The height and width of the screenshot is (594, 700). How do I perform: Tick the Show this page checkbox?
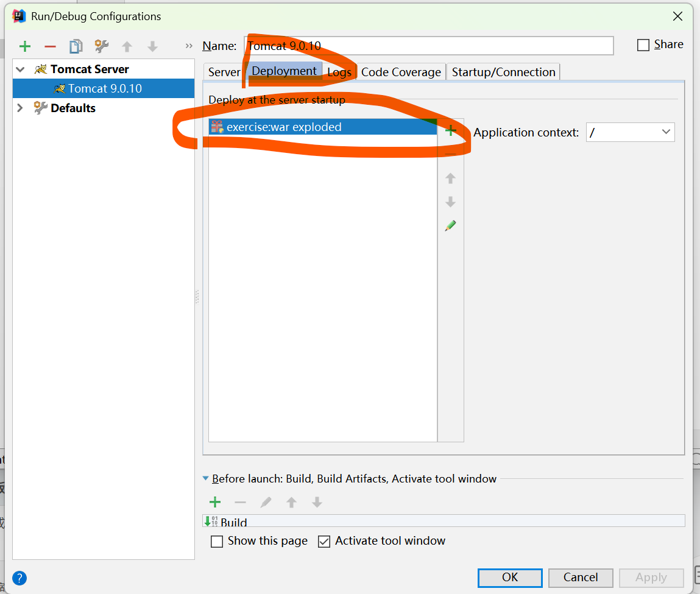tap(217, 542)
